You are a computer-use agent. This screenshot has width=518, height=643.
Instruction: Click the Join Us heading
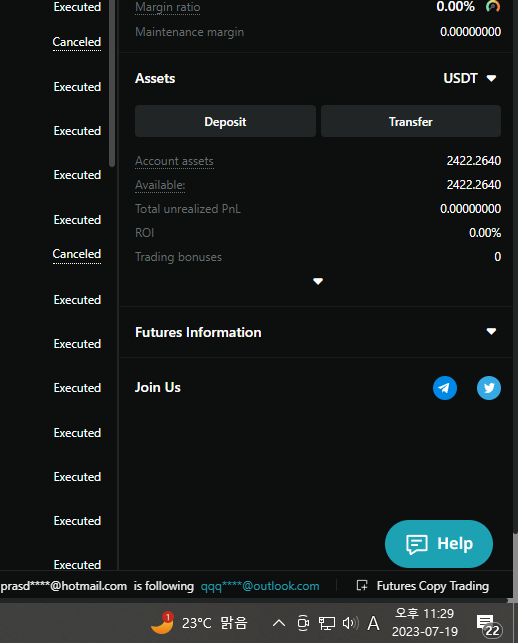click(x=158, y=387)
